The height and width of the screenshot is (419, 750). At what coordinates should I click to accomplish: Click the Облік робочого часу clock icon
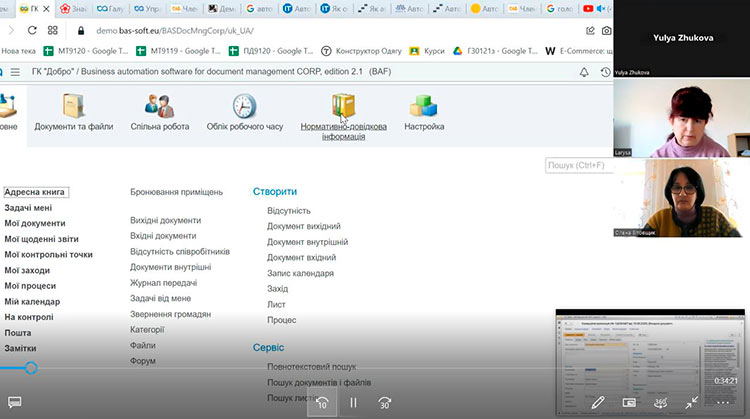(245, 107)
